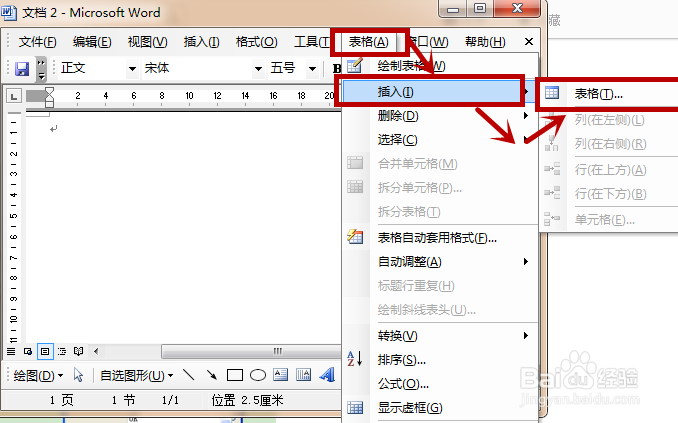Click the Show Gridlines icon

coord(355,407)
